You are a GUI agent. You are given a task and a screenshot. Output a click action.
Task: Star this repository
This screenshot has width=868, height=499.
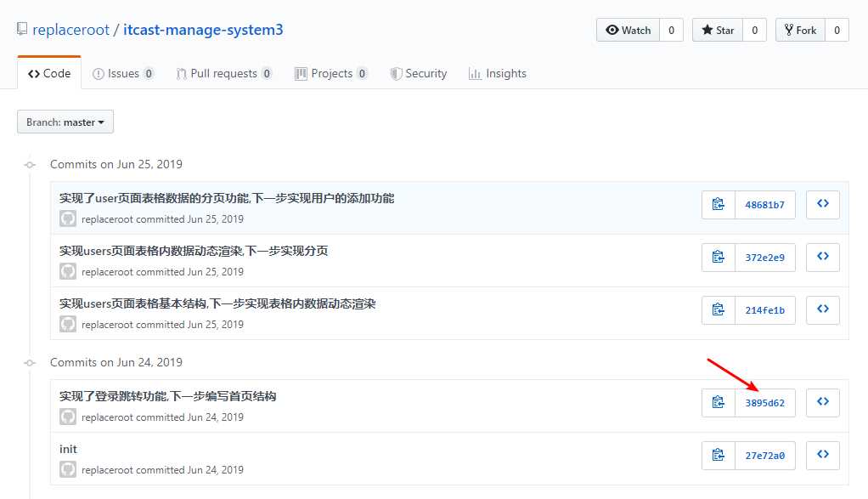point(718,30)
